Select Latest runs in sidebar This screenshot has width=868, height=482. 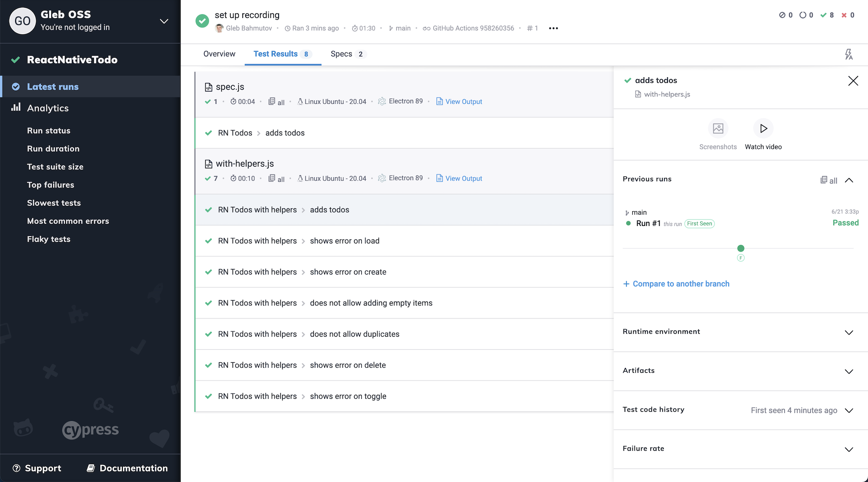90,86
